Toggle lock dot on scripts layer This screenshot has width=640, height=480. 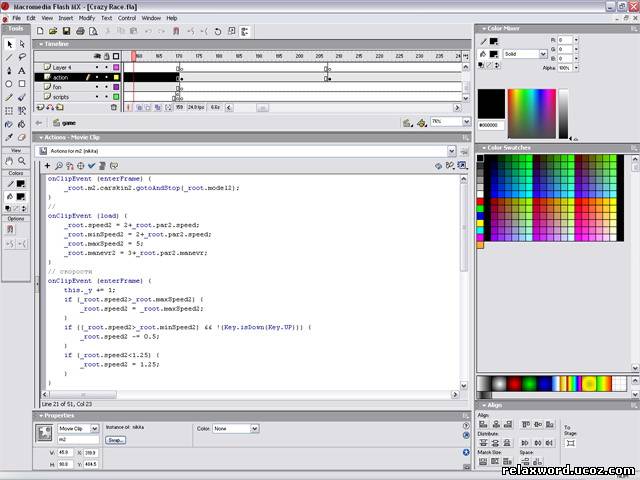pyautogui.click(x=107, y=96)
